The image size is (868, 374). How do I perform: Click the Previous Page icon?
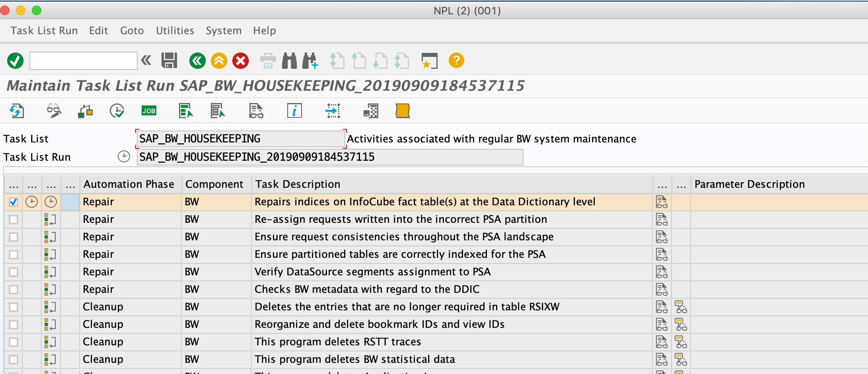359,61
